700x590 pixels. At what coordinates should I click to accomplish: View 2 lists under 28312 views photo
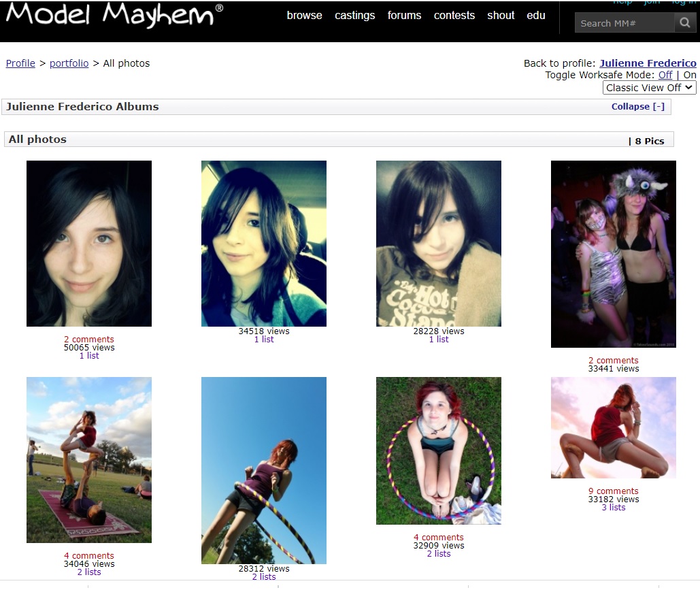(x=264, y=577)
